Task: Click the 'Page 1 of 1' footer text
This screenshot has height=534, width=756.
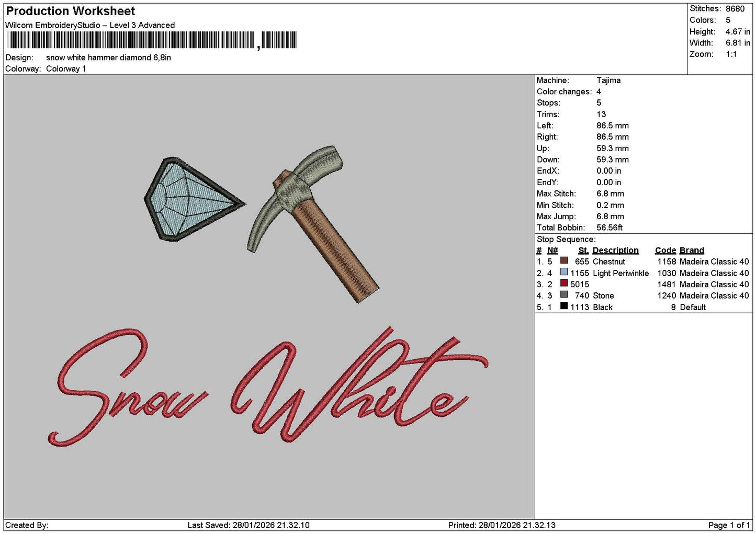Action: 729,525
